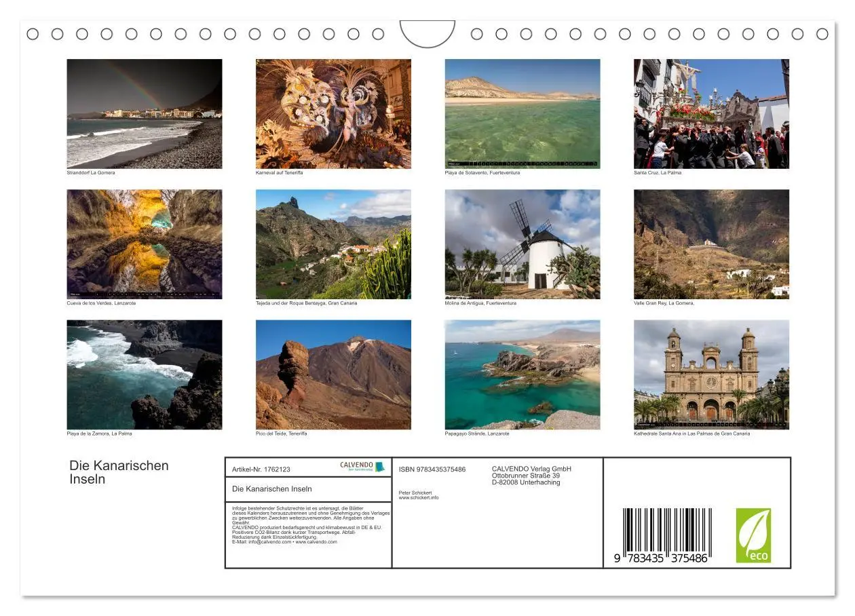Open the Playa de la Zamora photo

coord(145,374)
